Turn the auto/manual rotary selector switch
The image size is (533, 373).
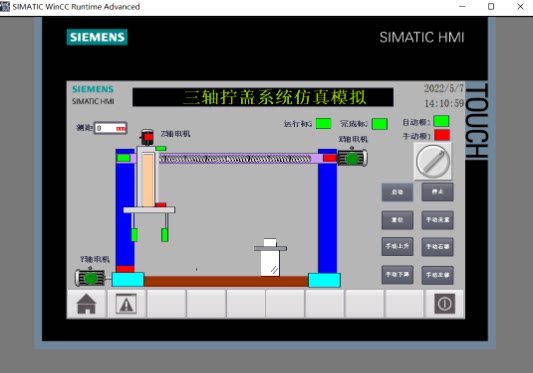click(433, 161)
